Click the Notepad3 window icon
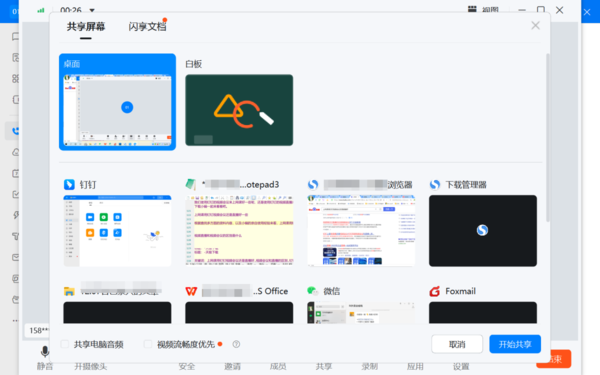The height and width of the screenshot is (375, 600). pyautogui.click(x=191, y=184)
